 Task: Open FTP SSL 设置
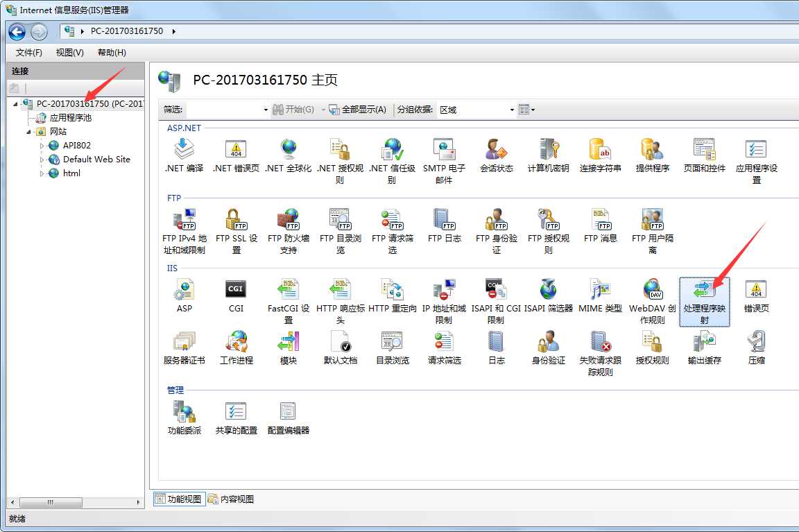click(236, 232)
